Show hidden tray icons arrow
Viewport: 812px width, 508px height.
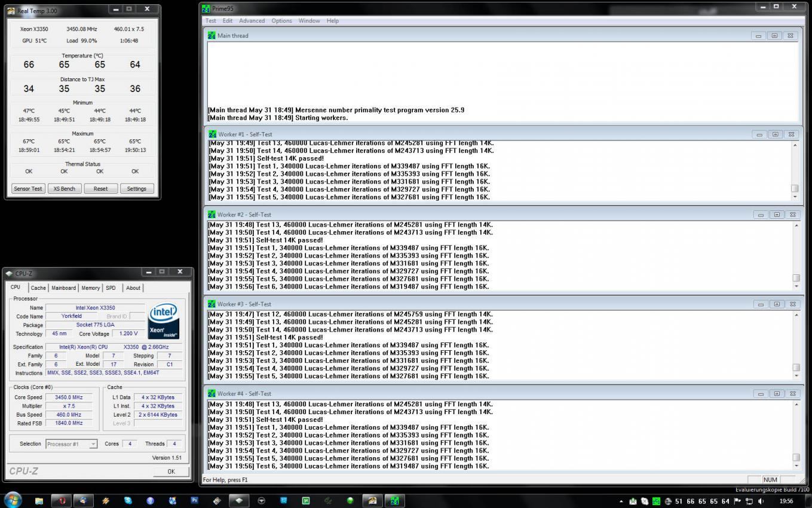pyautogui.click(x=621, y=501)
